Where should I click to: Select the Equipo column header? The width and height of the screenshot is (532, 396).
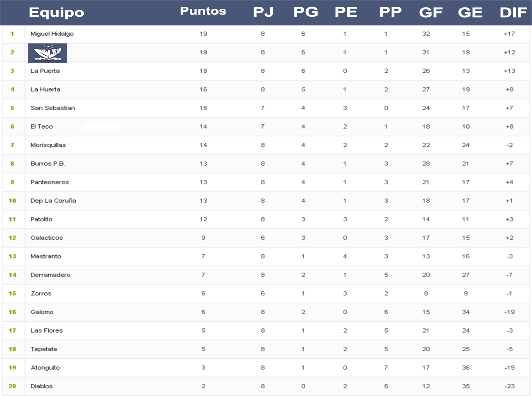pyautogui.click(x=56, y=12)
